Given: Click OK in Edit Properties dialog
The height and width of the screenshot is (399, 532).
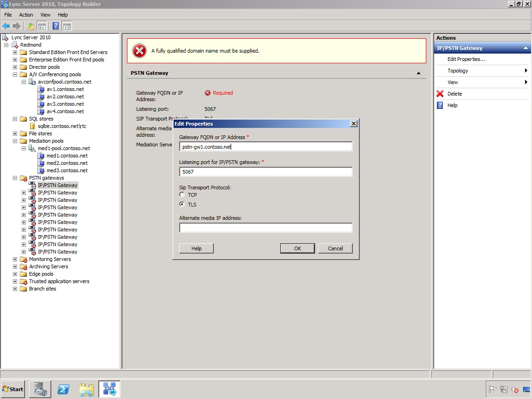Looking at the screenshot, I should click(297, 248).
